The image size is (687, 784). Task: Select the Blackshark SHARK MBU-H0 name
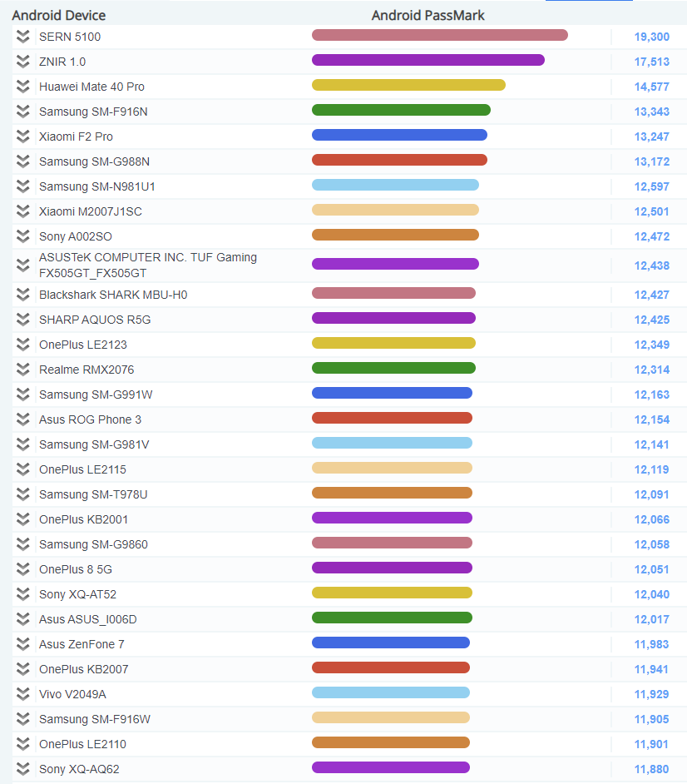point(113,295)
